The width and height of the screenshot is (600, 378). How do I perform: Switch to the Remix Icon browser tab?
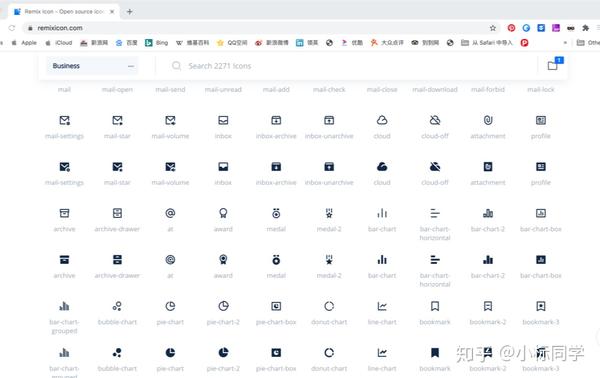pyautogui.click(x=64, y=11)
